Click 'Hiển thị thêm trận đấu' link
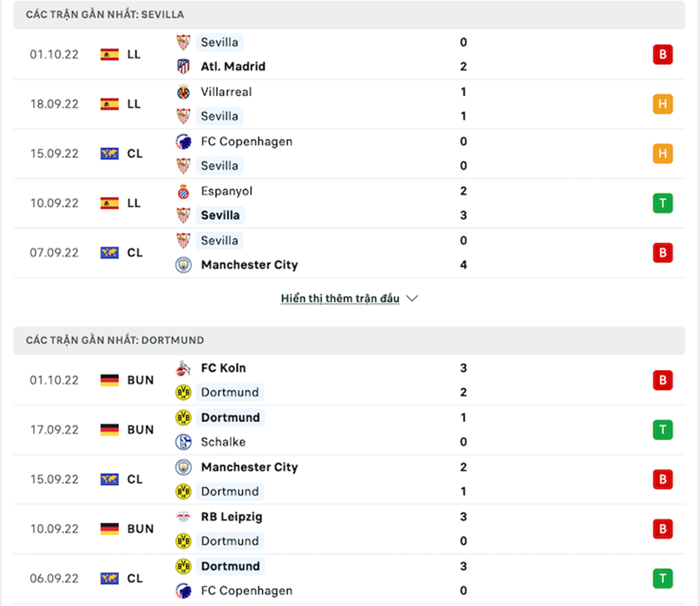700x606 pixels. click(x=340, y=299)
